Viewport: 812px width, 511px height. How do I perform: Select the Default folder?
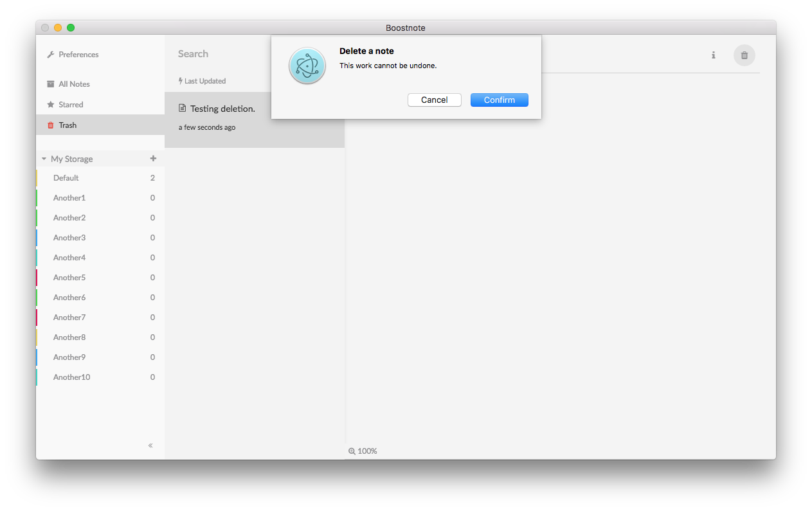coord(66,177)
